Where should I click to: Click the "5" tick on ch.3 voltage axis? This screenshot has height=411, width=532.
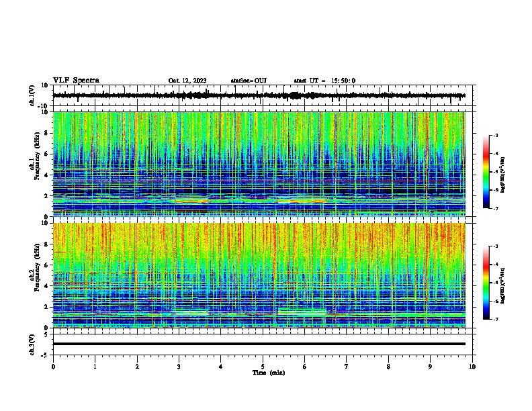click(x=47, y=334)
